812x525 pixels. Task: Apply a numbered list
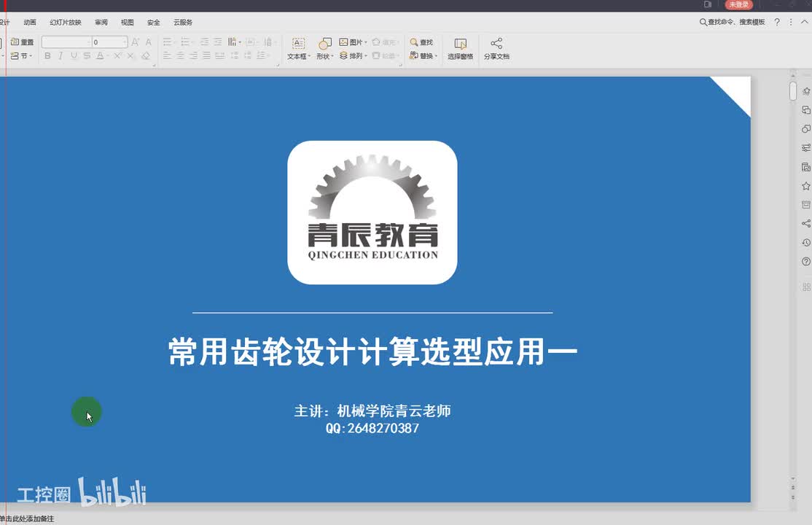point(185,42)
